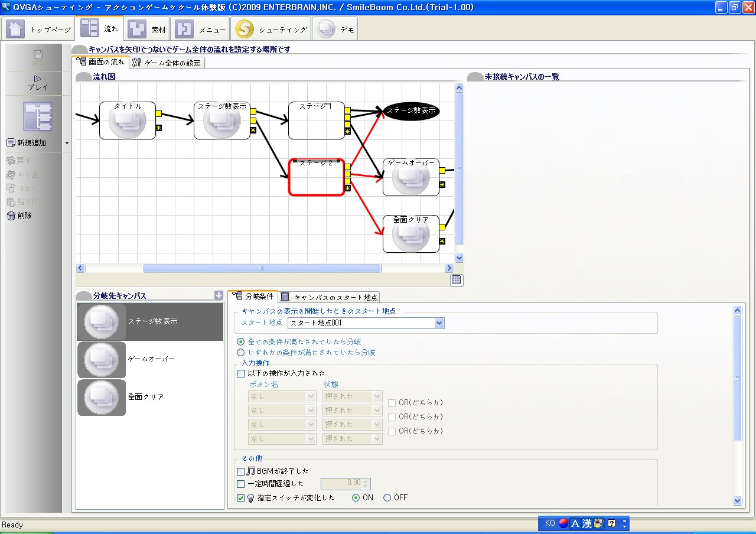Enable 以下の操作が入力された checkbox
The image size is (756, 534).
(x=240, y=373)
